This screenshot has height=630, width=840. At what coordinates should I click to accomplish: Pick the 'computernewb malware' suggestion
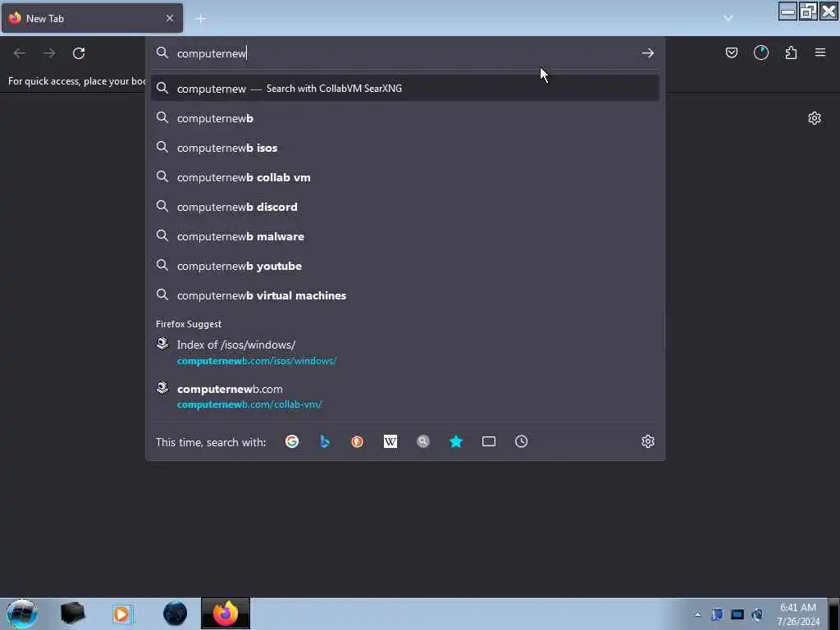coord(405,236)
